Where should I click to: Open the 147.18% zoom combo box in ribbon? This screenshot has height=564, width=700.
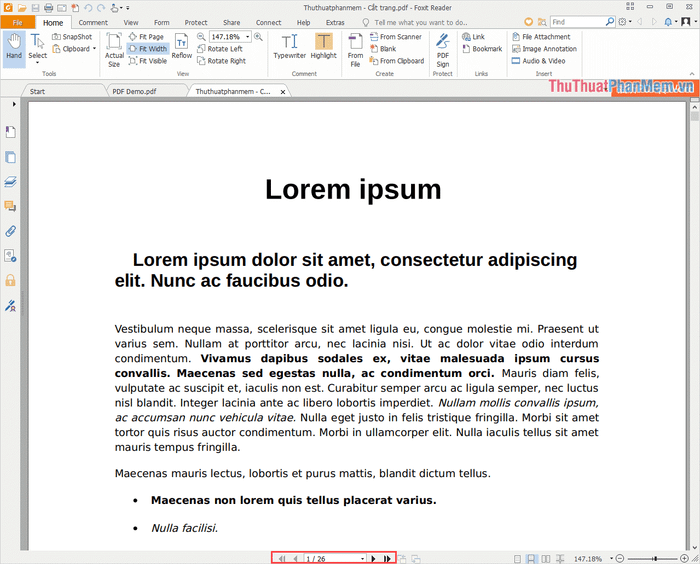pos(230,37)
